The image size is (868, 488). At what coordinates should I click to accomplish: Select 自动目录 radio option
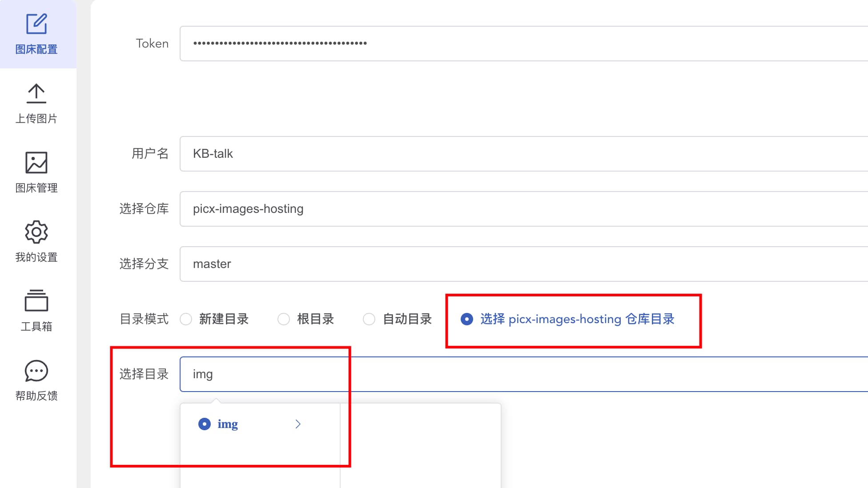369,319
